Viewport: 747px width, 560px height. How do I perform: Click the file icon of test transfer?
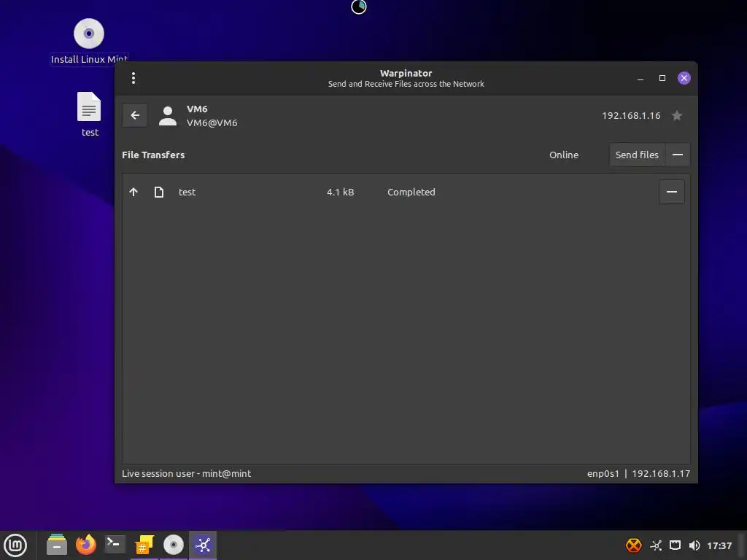[158, 192]
